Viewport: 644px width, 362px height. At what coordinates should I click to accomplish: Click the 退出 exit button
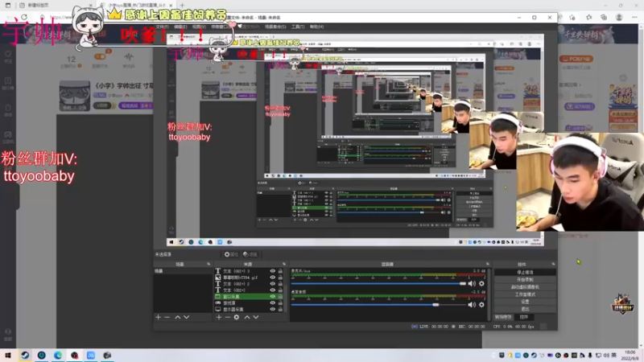(x=525, y=309)
